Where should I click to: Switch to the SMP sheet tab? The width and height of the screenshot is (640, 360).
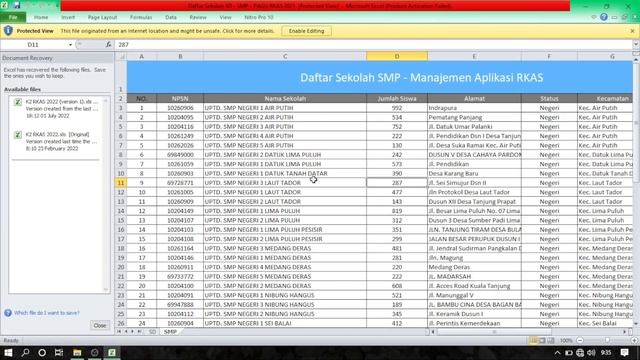pyautogui.click(x=170, y=332)
